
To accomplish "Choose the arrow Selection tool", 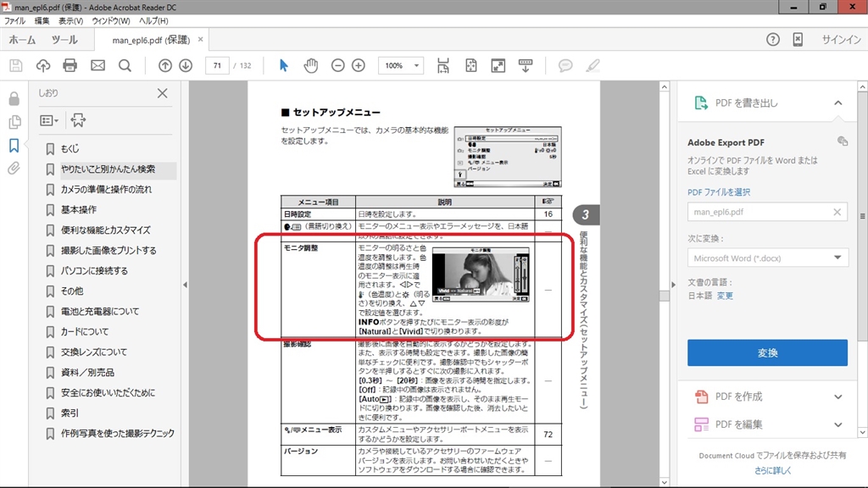I will (x=284, y=65).
